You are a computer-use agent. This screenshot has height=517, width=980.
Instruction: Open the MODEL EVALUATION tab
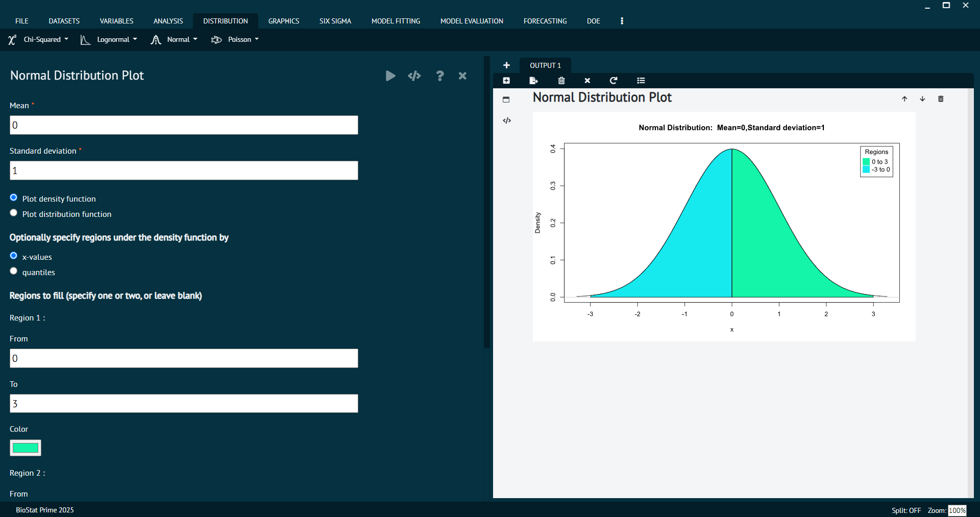point(472,21)
